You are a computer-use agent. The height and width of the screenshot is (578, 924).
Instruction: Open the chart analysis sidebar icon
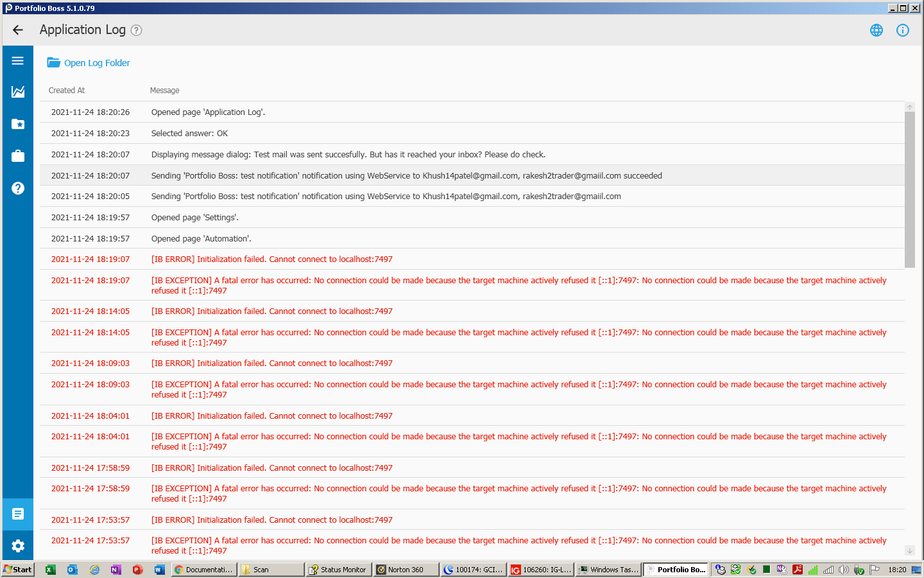[x=18, y=92]
